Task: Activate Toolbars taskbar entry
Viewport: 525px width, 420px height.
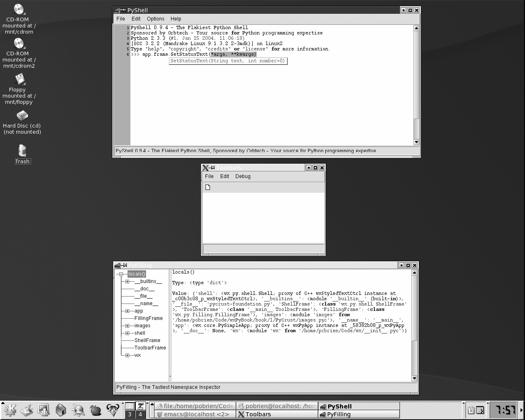Action: pos(277,414)
